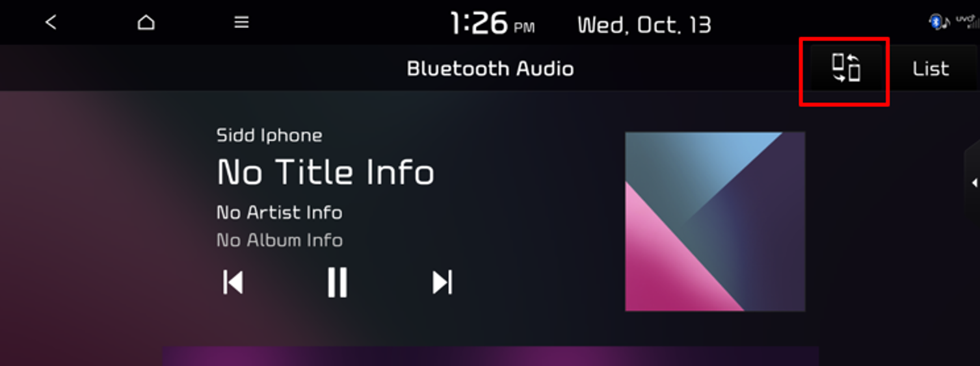Skip to the previous track
Screen dimensions: 980x366
pyautogui.click(x=233, y=283)
